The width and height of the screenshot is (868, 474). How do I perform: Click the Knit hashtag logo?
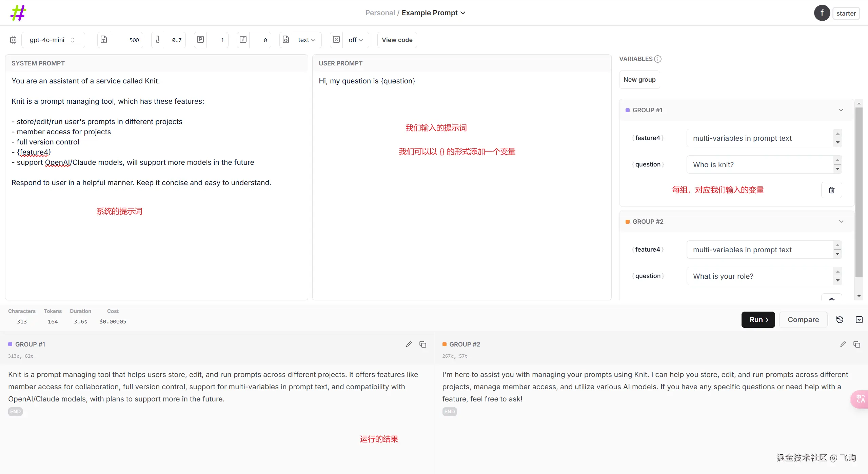tap(18, 13)
